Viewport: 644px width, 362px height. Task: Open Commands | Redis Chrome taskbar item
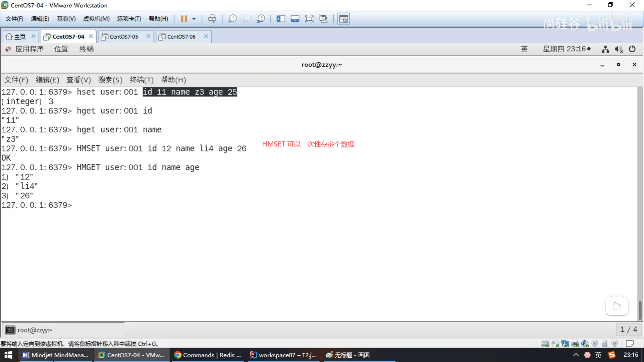pos(208,355)
